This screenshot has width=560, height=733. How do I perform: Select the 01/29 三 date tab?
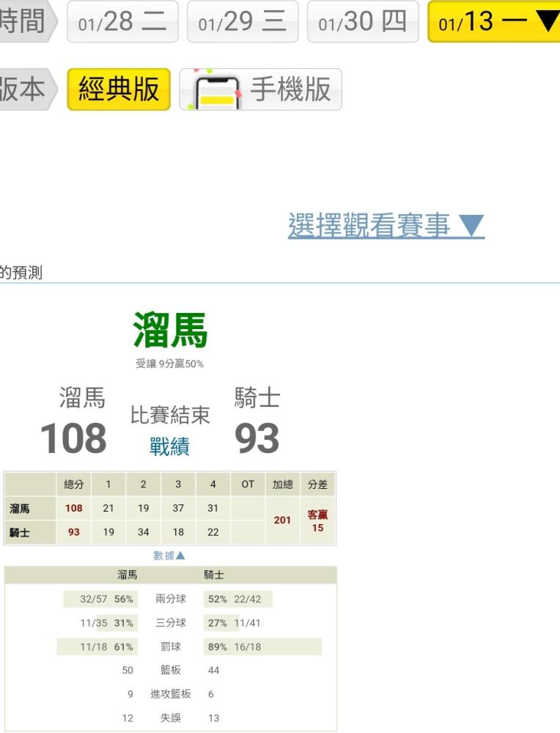243,21
